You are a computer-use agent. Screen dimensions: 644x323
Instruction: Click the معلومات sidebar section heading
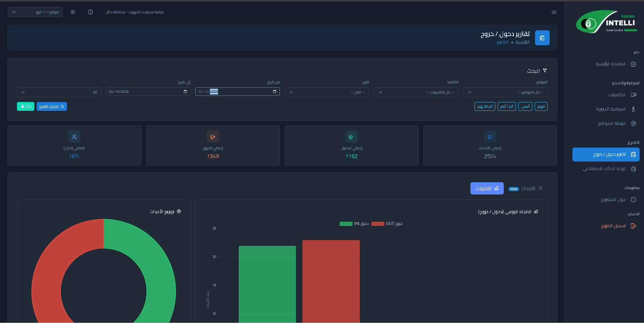click(632, 188)
